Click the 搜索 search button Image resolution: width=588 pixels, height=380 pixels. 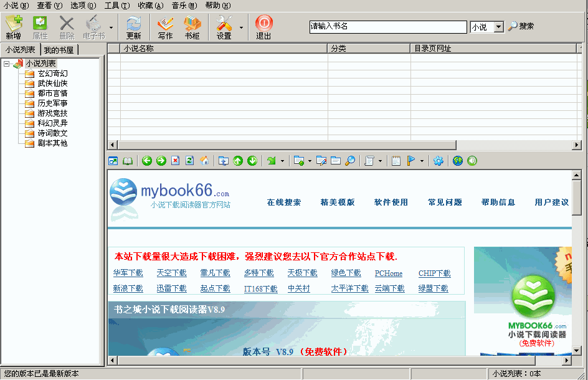click(x=521, y=26)
